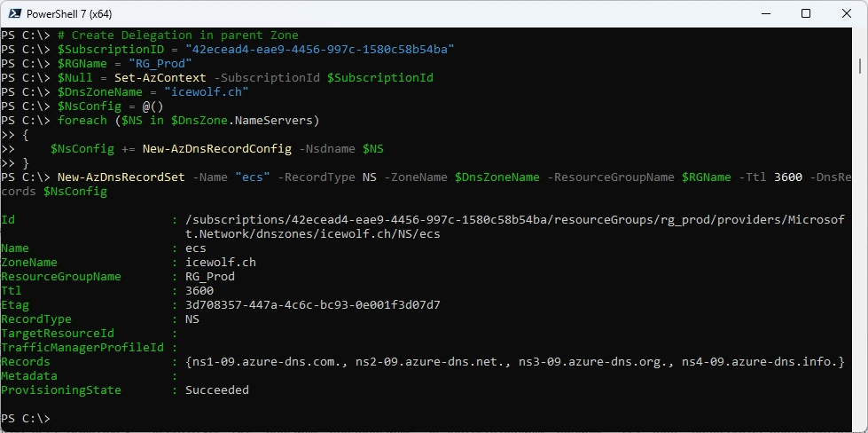This screenshot has height=433, width=868.
Task: Click the Set-AzContext command text
Action: coord(160,77)
